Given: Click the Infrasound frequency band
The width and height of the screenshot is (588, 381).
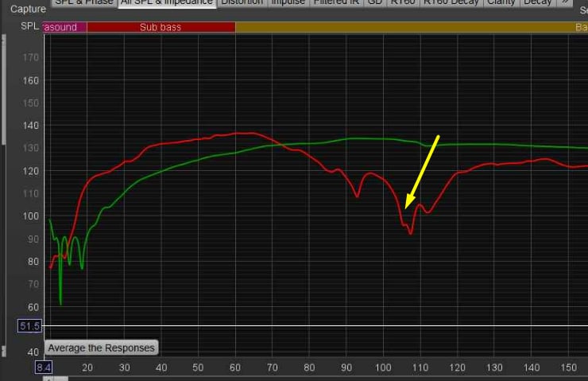Looking at the screenshot, I should pyautogui.click(x=64, y=27).
